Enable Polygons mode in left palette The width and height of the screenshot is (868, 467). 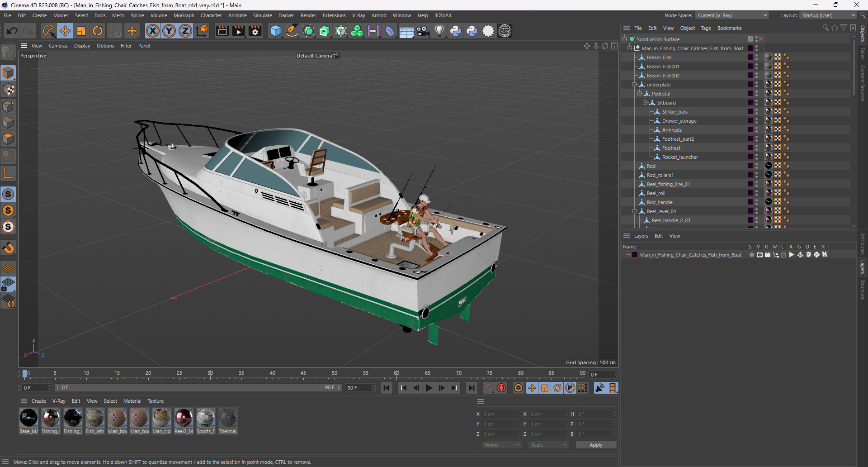pyautogui.click(x=8, y=139)
